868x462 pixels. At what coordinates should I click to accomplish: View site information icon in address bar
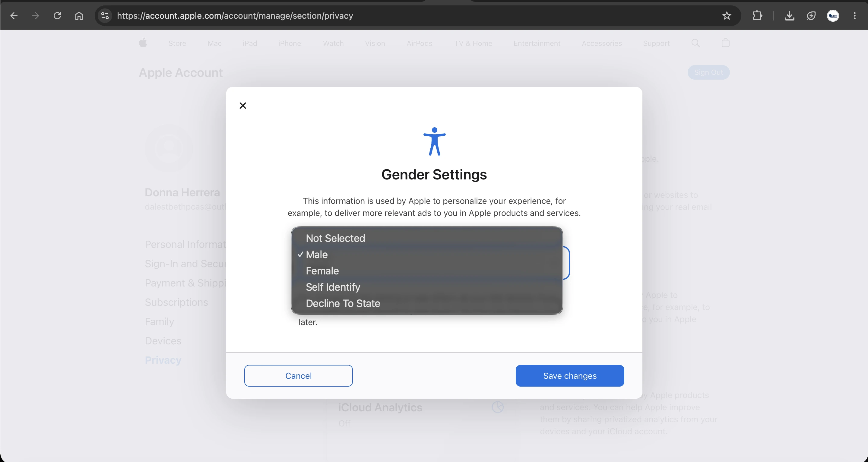click(105, 15)
